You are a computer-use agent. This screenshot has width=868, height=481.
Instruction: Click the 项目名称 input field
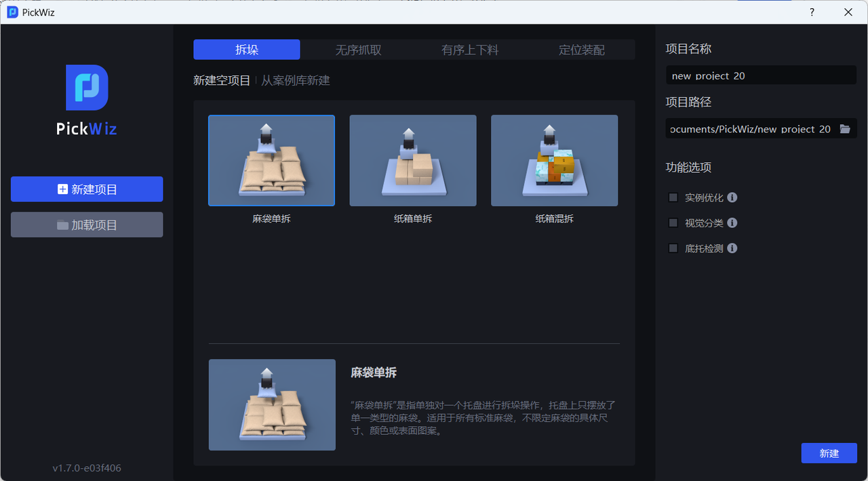pos(761,75)
